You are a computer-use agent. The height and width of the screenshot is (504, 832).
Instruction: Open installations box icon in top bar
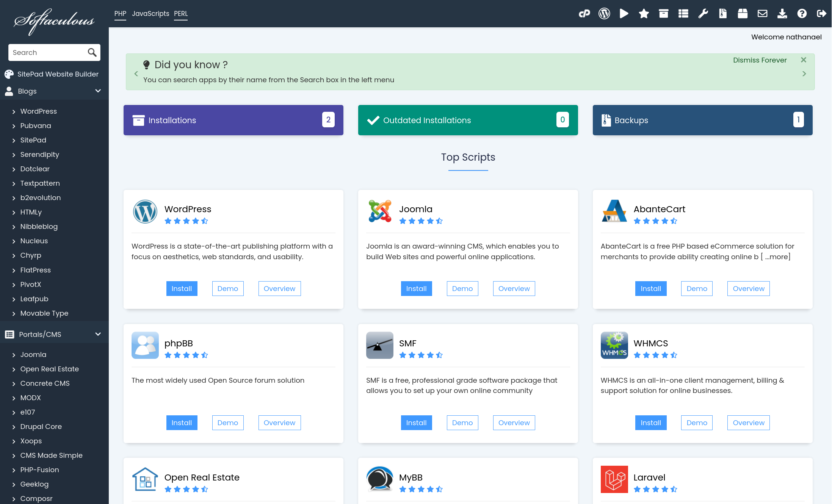[663, 14]
